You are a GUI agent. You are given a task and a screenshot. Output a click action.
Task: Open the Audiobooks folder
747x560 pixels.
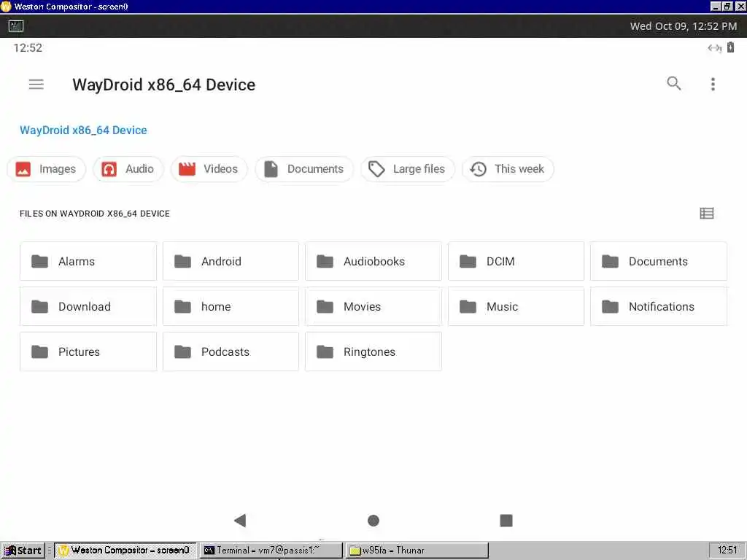coord(373,261)
